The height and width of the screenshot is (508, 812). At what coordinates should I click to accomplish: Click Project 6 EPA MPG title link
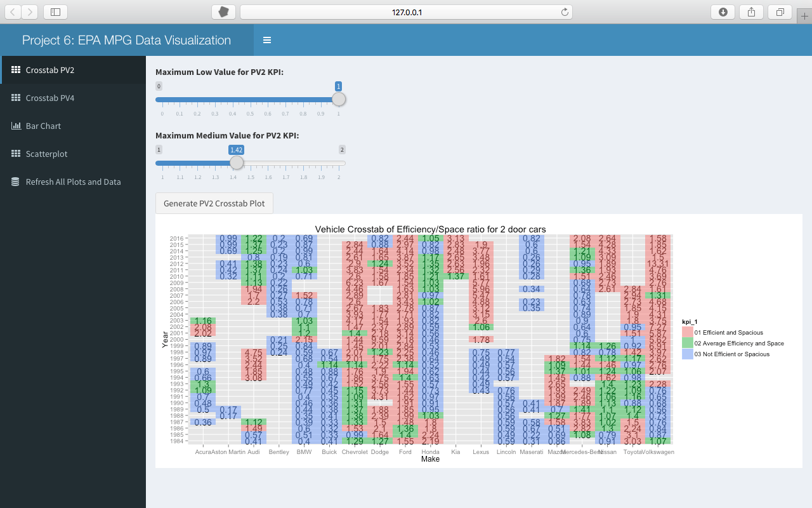point(126,40)
